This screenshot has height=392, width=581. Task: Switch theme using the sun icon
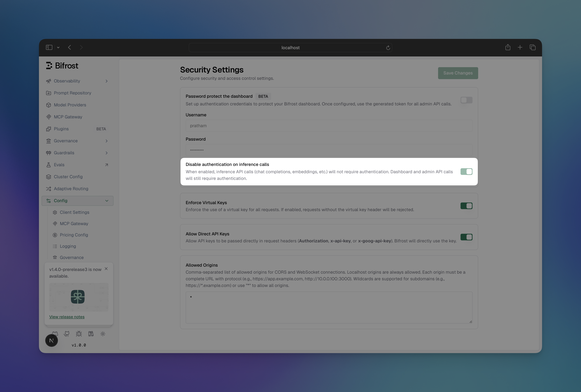103,334
